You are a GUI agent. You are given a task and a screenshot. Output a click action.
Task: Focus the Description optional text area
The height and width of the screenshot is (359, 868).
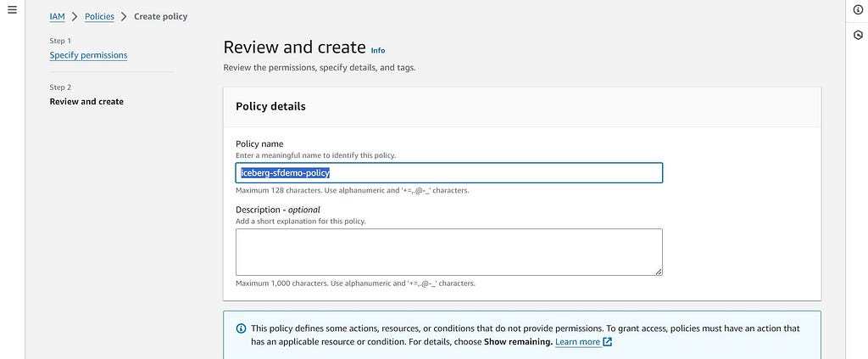pyautogui.click(x=449, y=252)
